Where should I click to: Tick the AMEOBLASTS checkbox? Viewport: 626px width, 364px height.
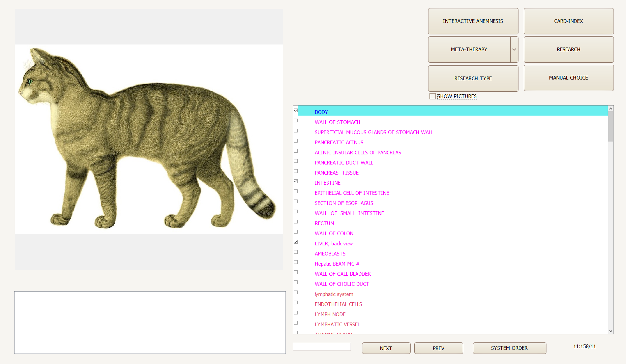pos(296,252)
